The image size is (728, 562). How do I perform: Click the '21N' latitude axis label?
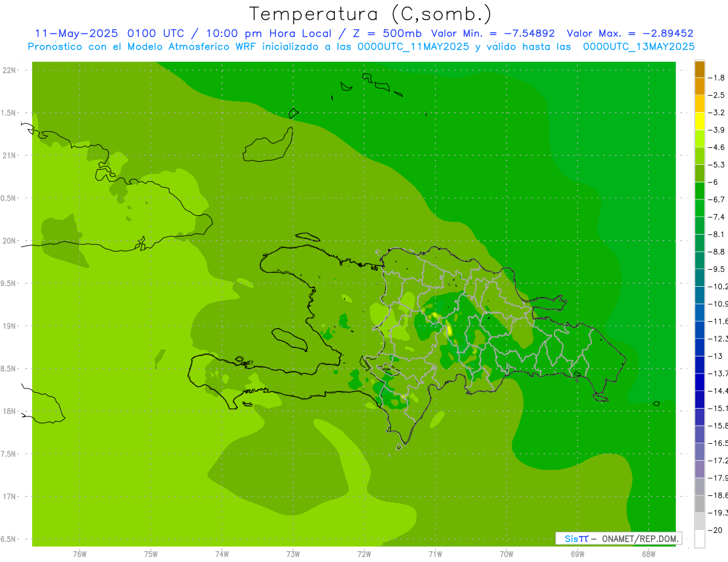click(x=9, y=155)
